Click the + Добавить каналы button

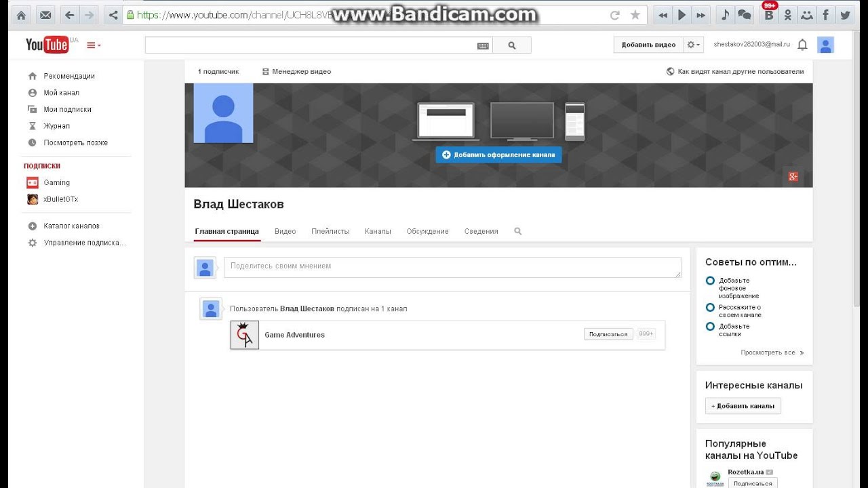tap(743, 406)
